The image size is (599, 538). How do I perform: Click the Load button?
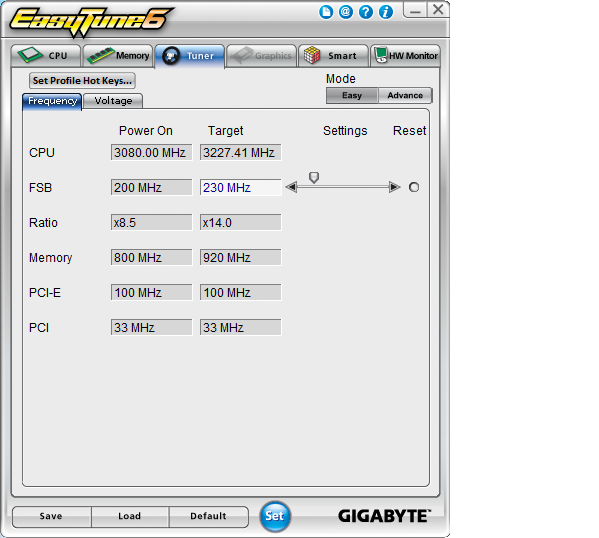[130, 517]
